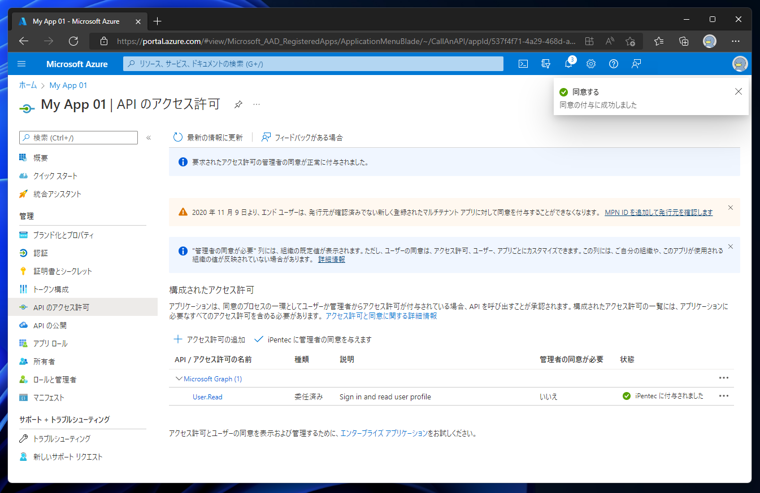
Task: Dismiss the consent success notification toast
Action: [x=738, y=92]
